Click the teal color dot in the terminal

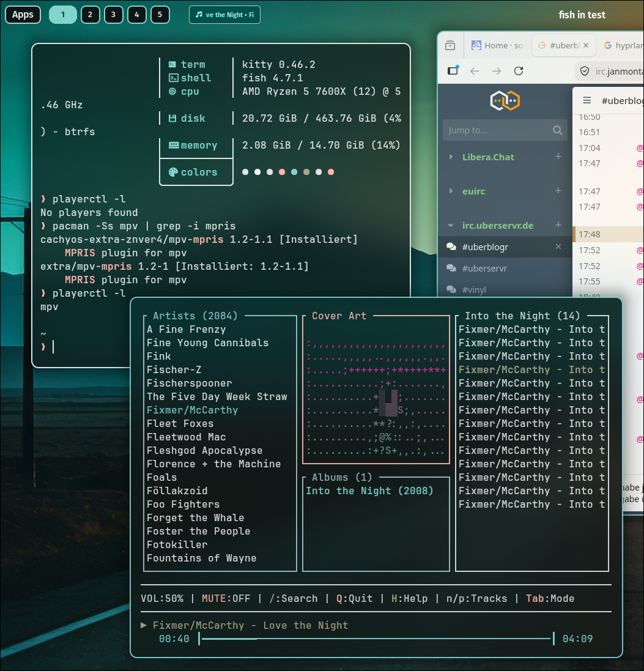[x=294, y=172]
